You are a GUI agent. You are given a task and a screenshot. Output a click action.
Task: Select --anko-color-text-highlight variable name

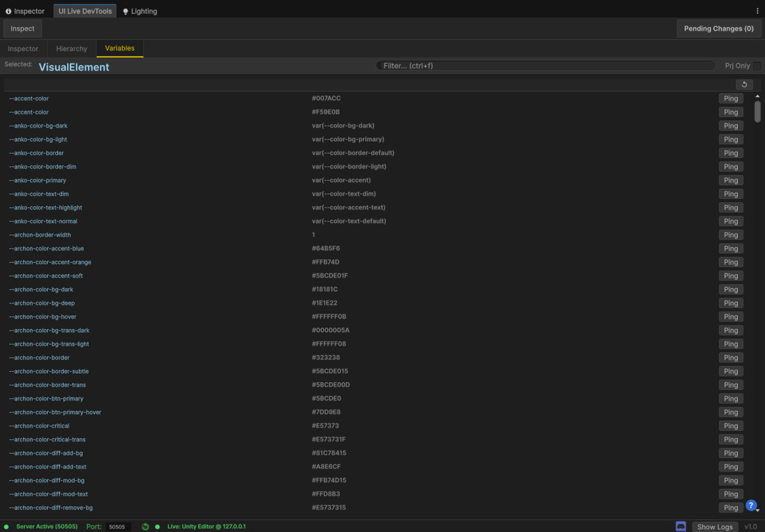(45, 207)
